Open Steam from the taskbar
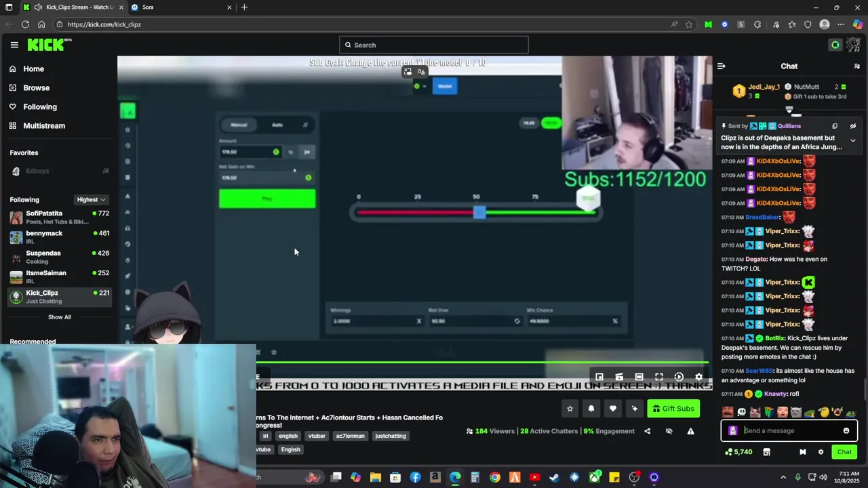Image resolution: width=868 pixels, height=488 pixels. 555,477
